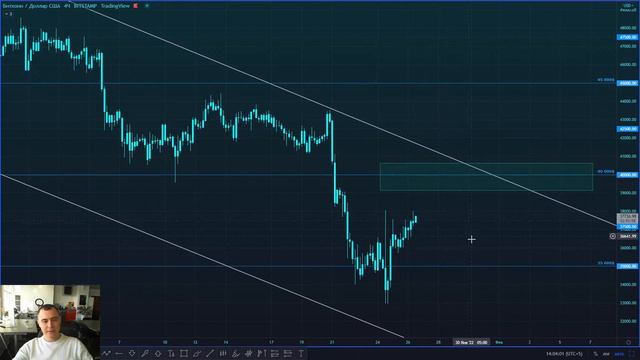Click the red market status flag icon
The width and height of the screenshot is (640, 360).
coord(136,6)
